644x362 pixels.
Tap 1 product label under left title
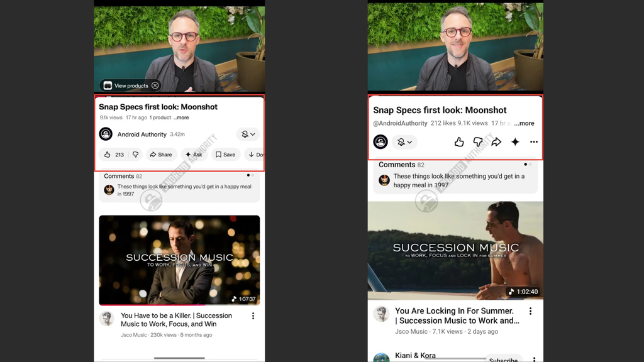160,118
